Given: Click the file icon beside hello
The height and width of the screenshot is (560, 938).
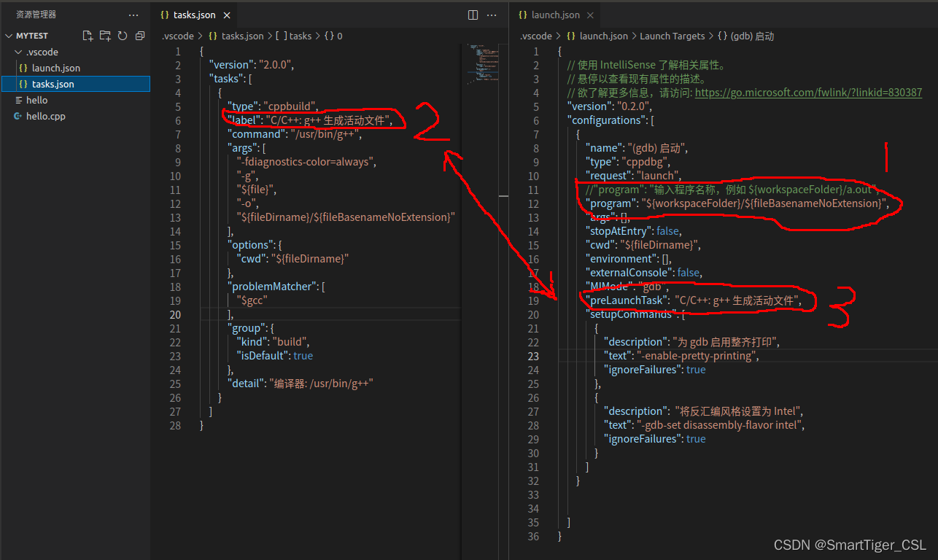Looking at the screenshot, I should click(x=19, y=100).
